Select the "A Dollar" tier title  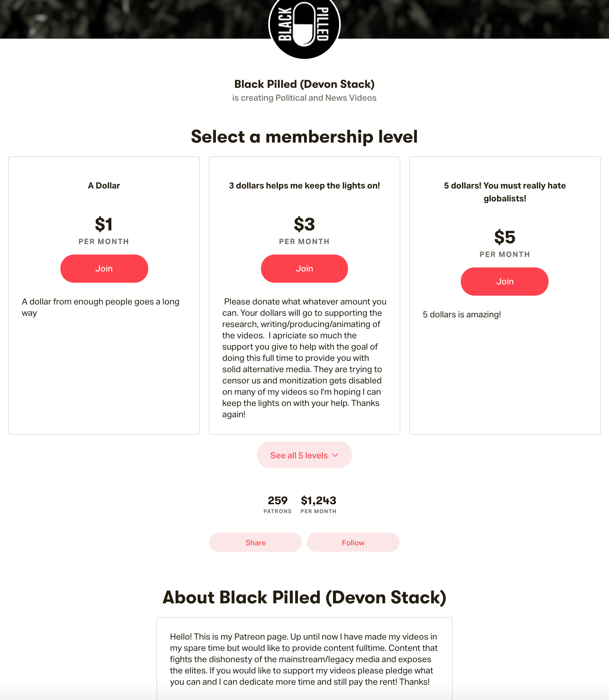click(x=104, y=186)
